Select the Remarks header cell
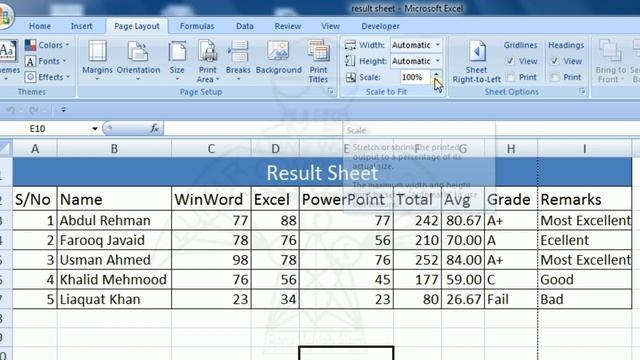The height and width of the screenshot is (360, 640). click(584, 199)
